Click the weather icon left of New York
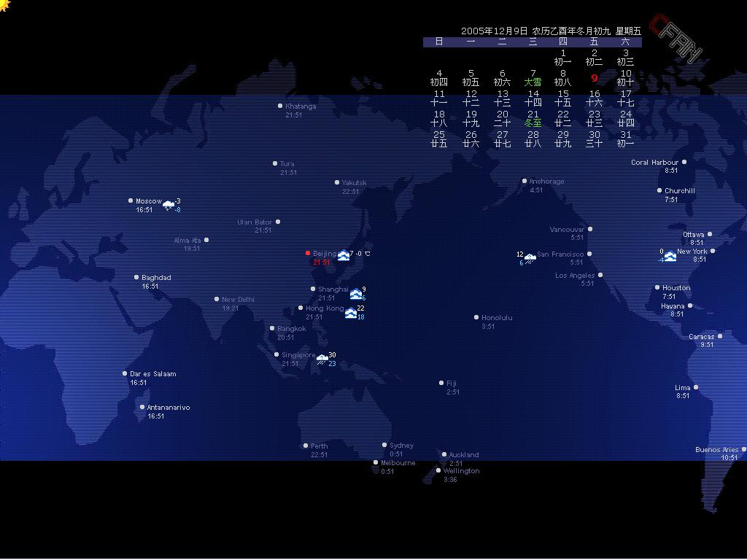Image resolution: width=747 pixels, height=560 pixels. [670, 256]
